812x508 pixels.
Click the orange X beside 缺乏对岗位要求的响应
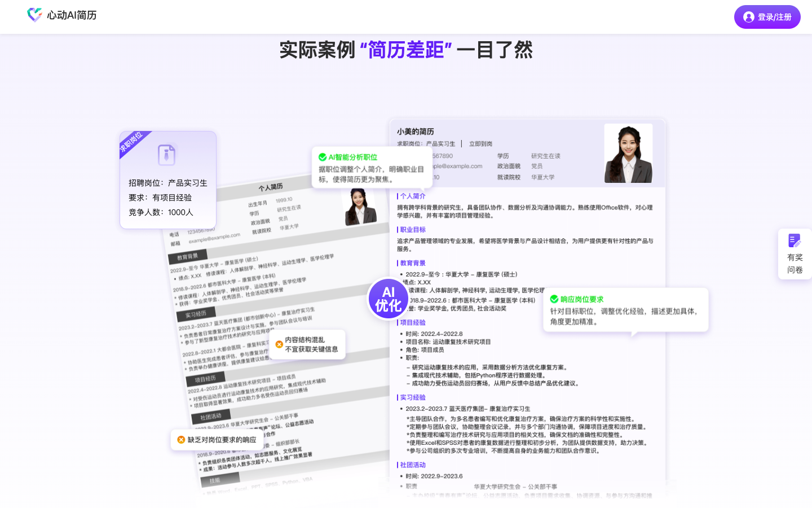coord(181,440)
